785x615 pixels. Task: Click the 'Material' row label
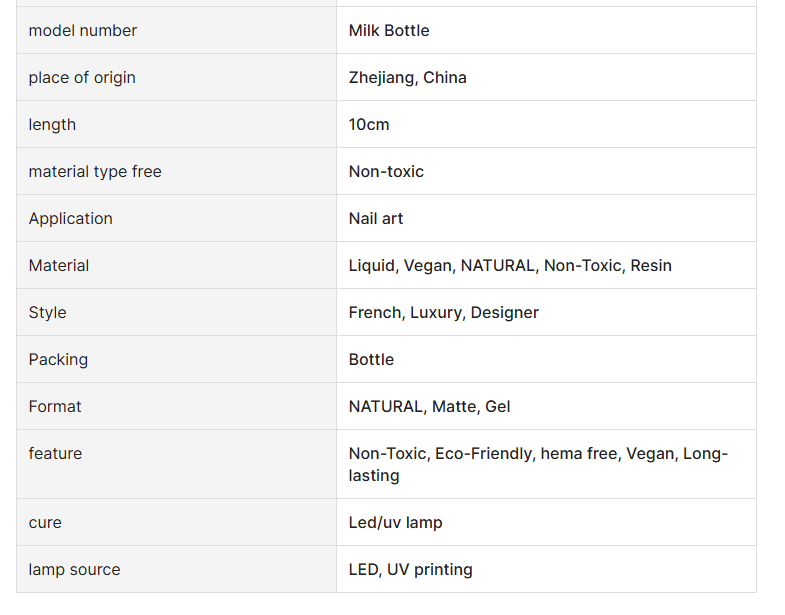point(59,265)
